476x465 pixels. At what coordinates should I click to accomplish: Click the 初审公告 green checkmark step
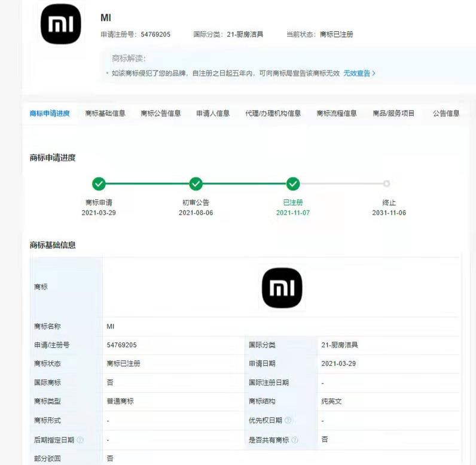pyautogui.click(x=196, y=184)
